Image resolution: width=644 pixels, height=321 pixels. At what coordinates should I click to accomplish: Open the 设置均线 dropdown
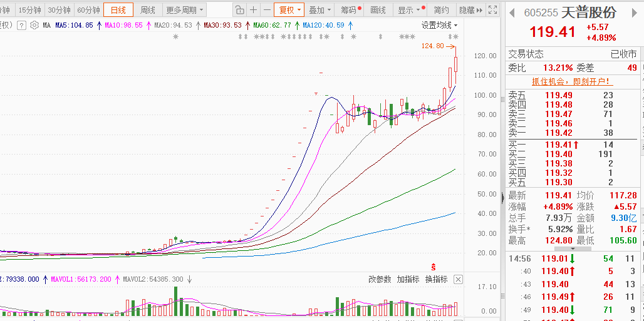tap(440, 26)
